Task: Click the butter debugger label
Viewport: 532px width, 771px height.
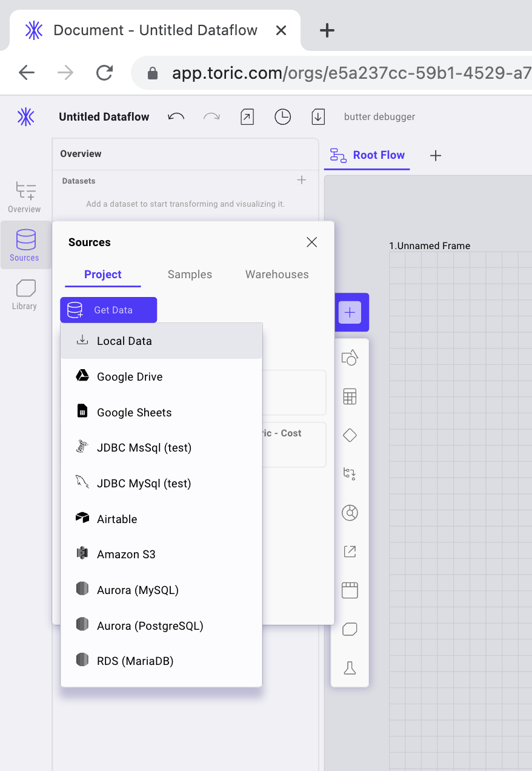Action: [x=379, y=117]
